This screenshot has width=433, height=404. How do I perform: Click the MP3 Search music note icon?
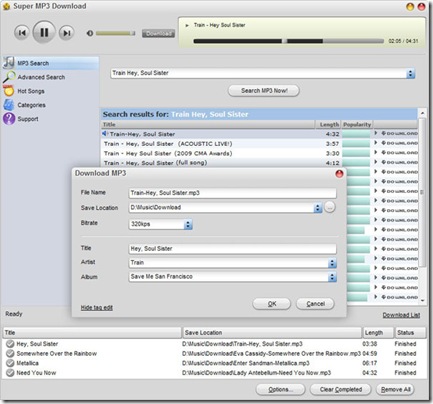coord(9,63)
